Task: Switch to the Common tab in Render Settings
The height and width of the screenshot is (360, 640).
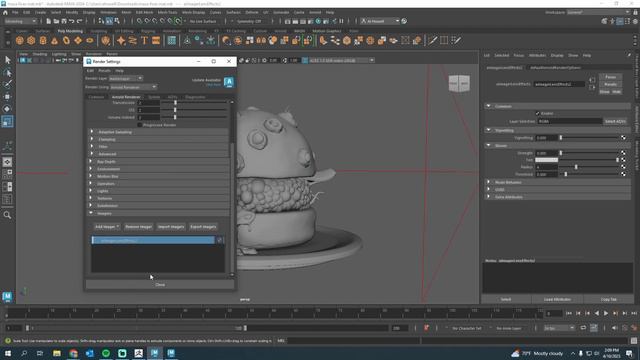Action: tap(96, 97)
